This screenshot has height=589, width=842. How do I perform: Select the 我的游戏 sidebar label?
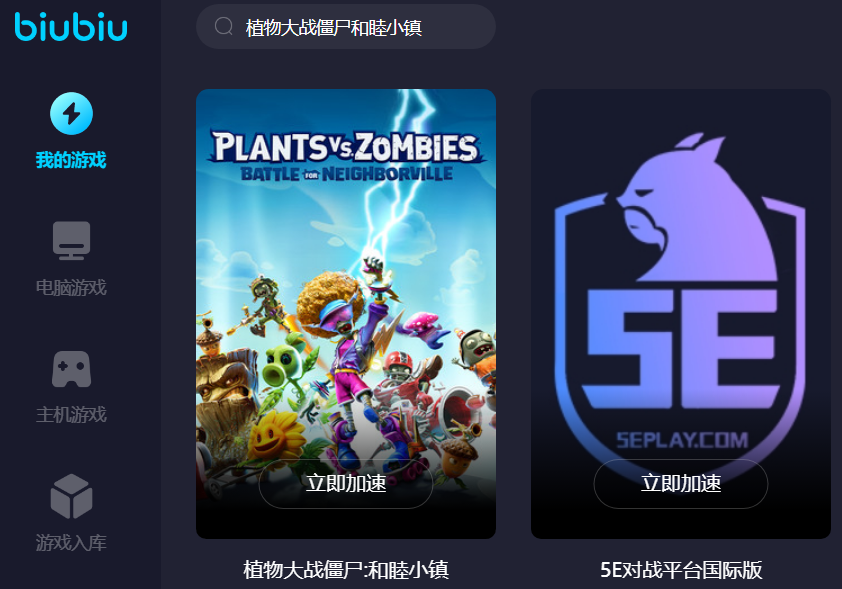pos(71,159)
